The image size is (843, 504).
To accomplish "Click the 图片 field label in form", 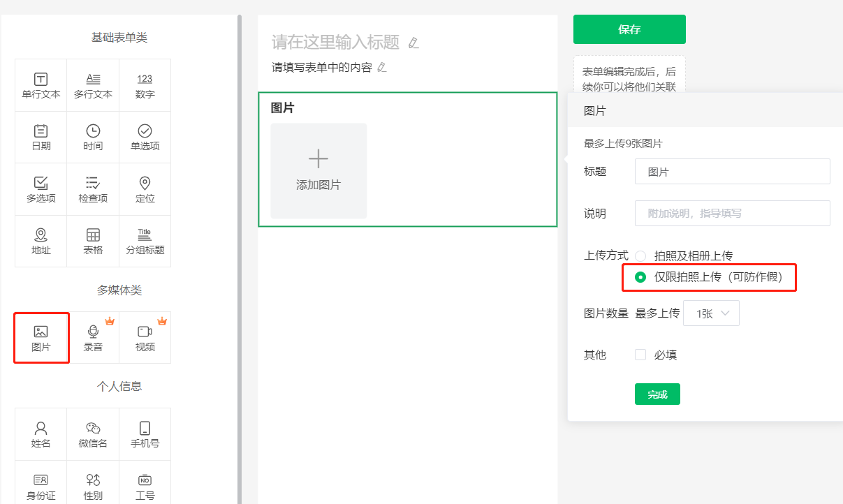I will 283,108.
